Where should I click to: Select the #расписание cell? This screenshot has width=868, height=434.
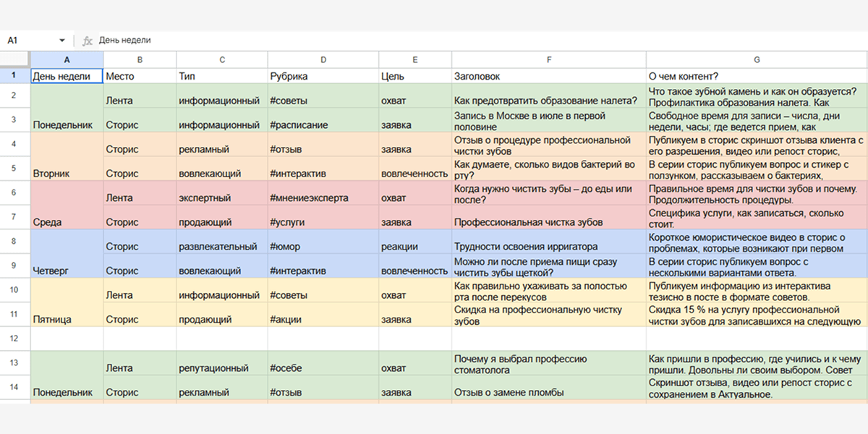tap(323, 124)
